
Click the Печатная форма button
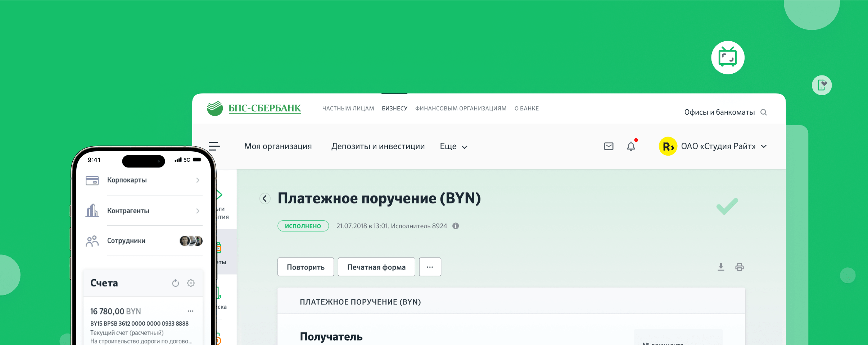[376, 267]
